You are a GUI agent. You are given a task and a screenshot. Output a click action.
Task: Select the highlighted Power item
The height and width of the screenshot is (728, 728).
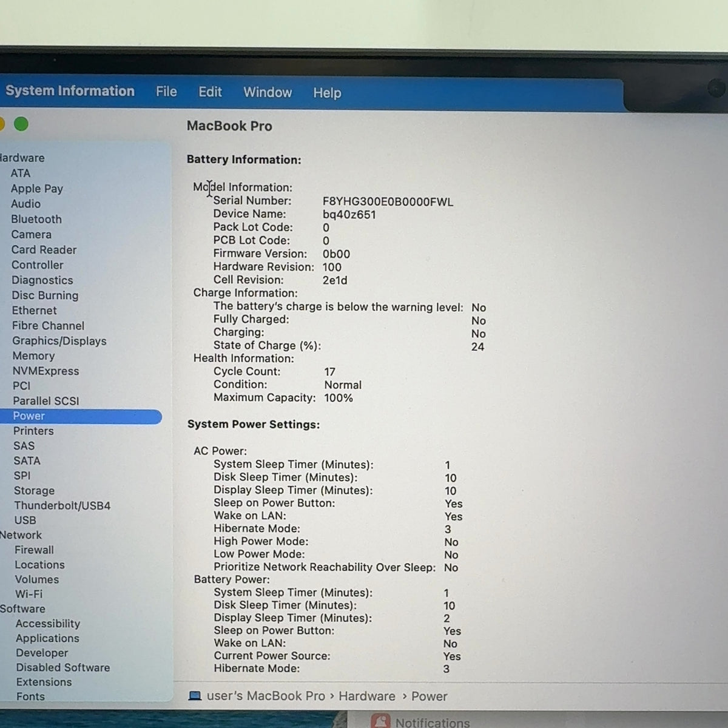coord(81,416)
